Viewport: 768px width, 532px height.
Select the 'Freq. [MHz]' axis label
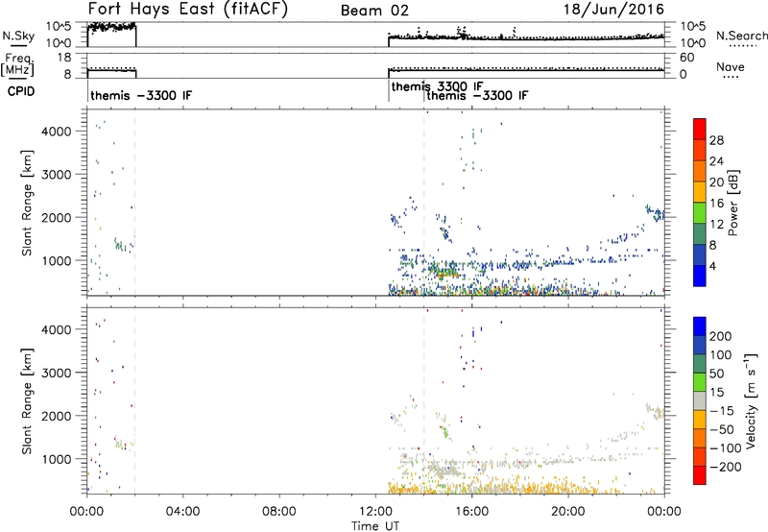18,65
